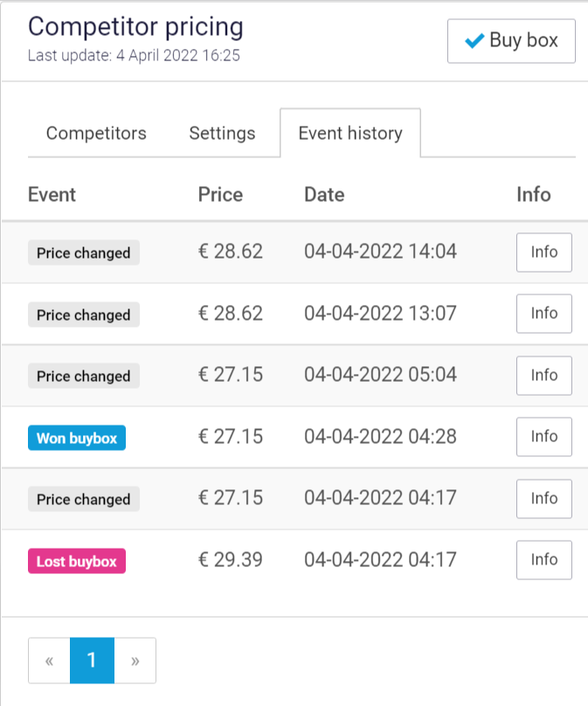
Task: Click the Event column header
Action: (x=52, y=194)
